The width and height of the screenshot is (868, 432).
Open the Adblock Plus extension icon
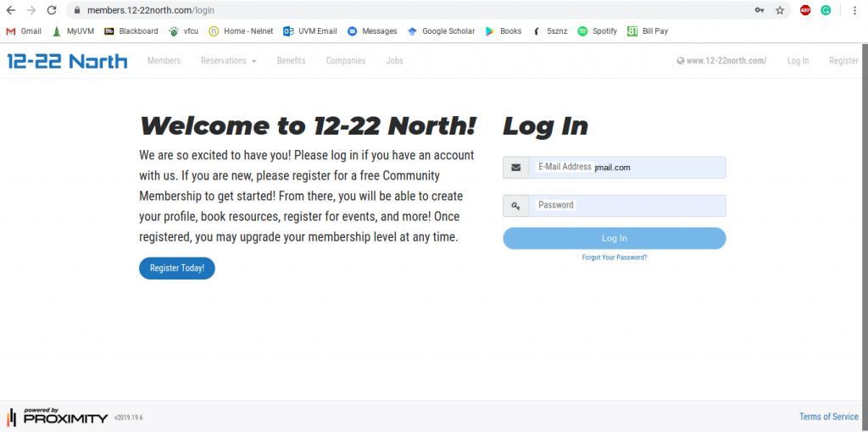tap(805, 10)
